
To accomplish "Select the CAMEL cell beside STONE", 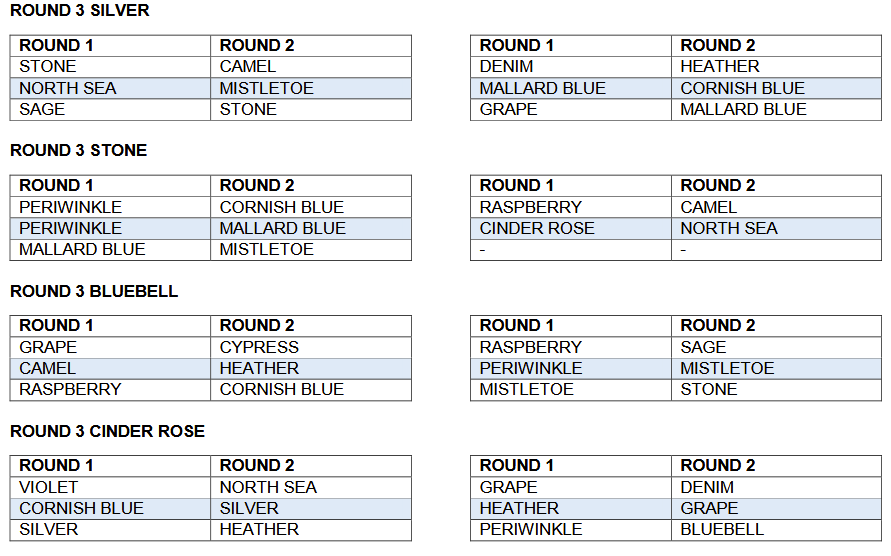I will point(249,66).
